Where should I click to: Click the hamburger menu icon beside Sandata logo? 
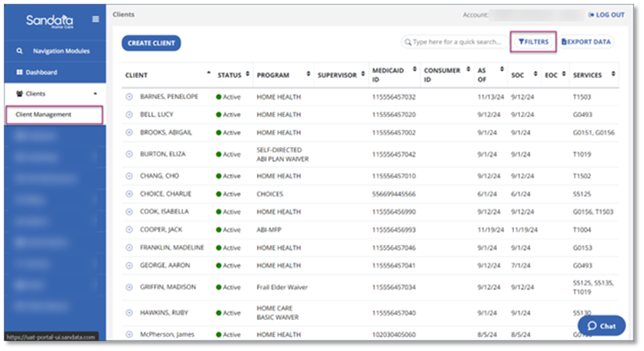96,19
